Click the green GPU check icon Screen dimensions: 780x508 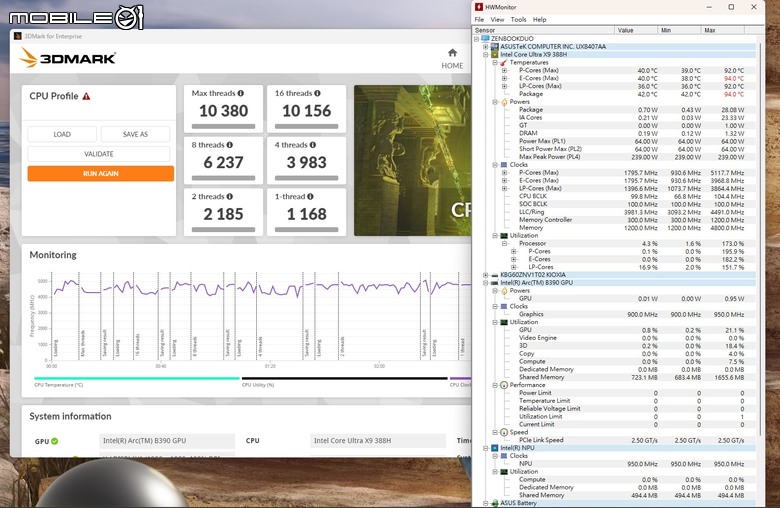point(54,441)
